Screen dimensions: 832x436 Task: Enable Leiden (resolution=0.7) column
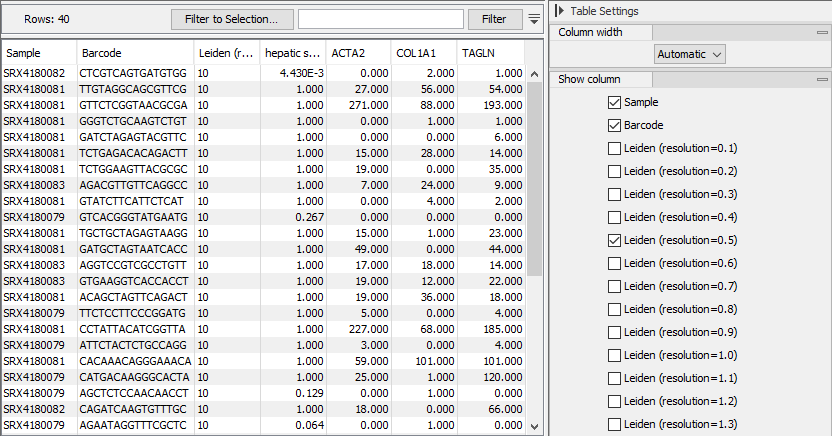click(614, 286)
